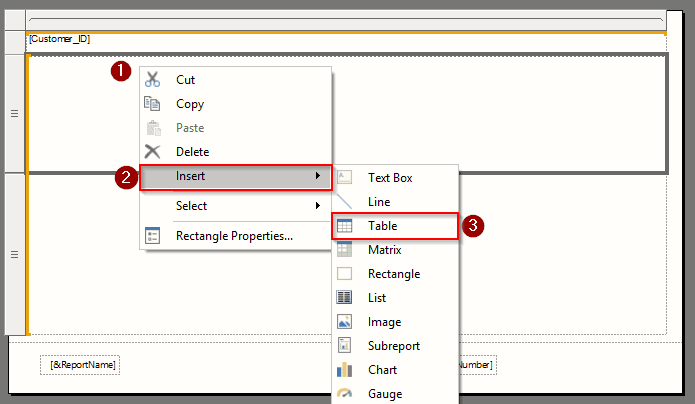Screen dimensions: 695x404
Task: Click the upper row handle grip
Action: pos(15,114)
